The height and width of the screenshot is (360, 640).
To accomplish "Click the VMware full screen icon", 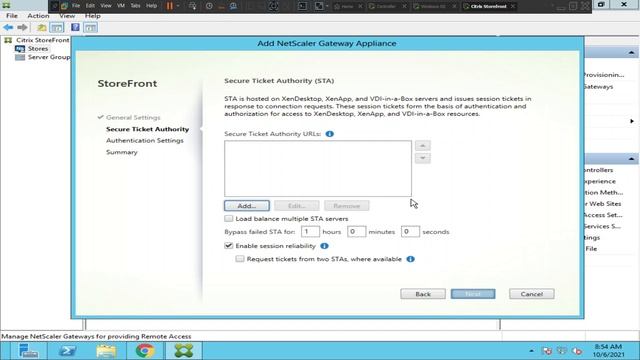I will (319, 6).
